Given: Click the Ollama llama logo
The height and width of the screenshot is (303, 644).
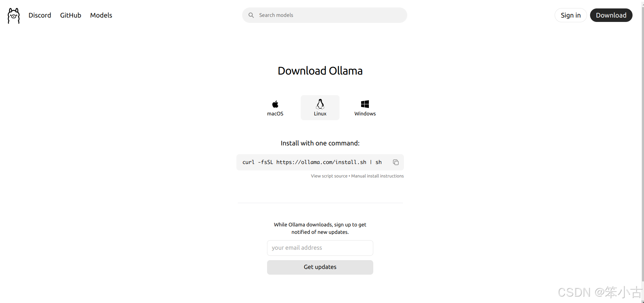Looking at the screenshot, I should click(x=13, y=16).
